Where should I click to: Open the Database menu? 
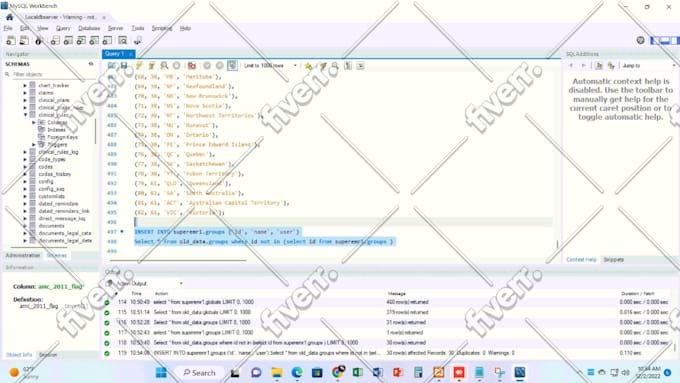pyautogui.click(x=89, y=28)
